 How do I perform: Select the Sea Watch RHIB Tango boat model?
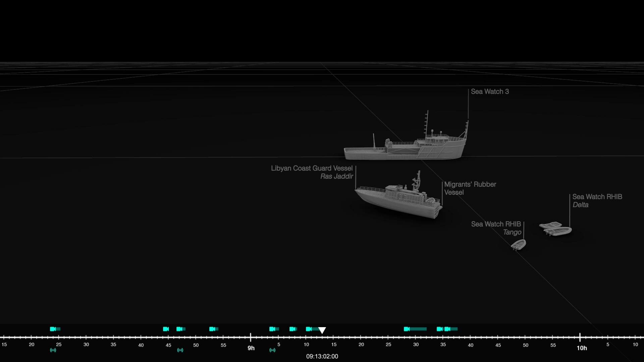(519, 244)
